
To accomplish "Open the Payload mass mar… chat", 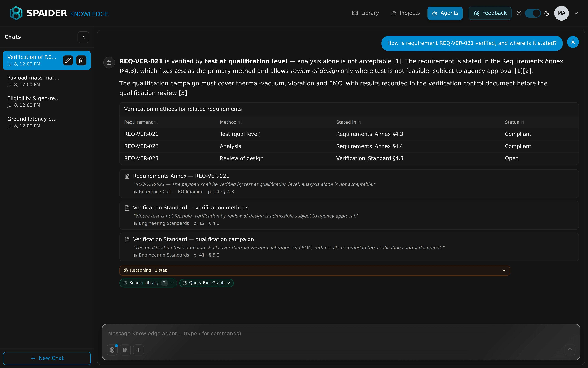I will coord(47,81).
